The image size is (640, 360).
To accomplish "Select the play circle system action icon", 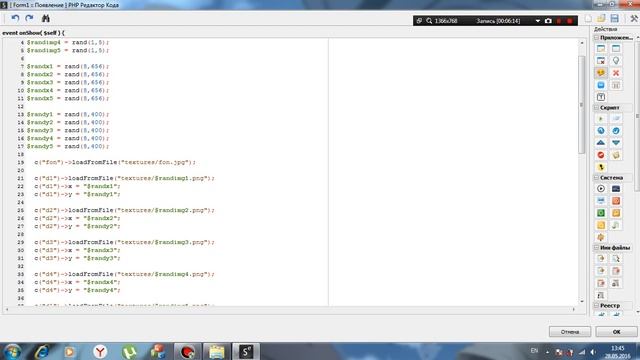I will [x=601, y=189].
